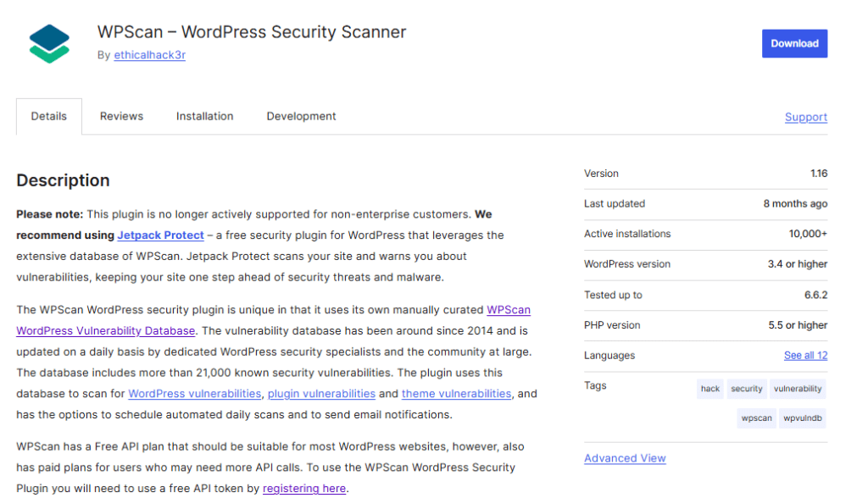Image resolution: width=868 pixels, height=498 pixels.
Task: Choose the vulnerability tag
Action: (x=798, y=389)
